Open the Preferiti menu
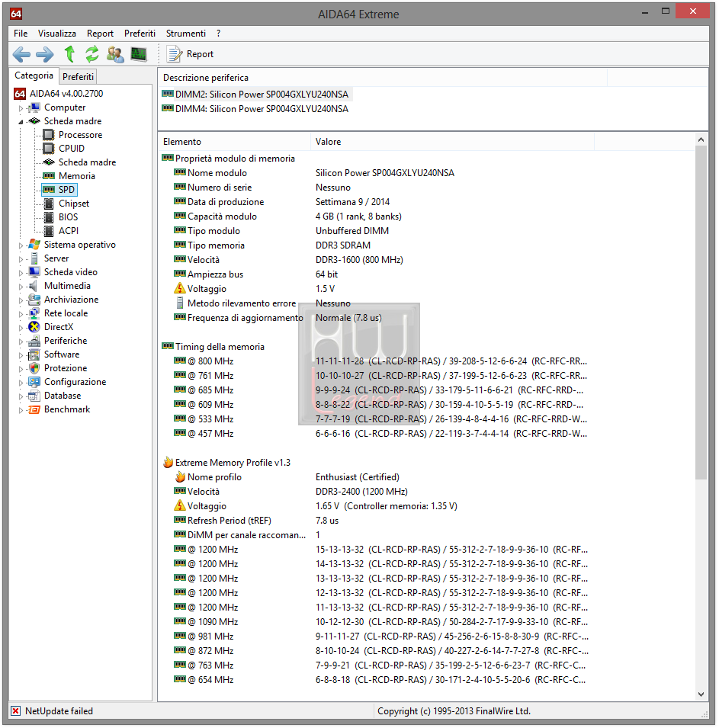 140,34
